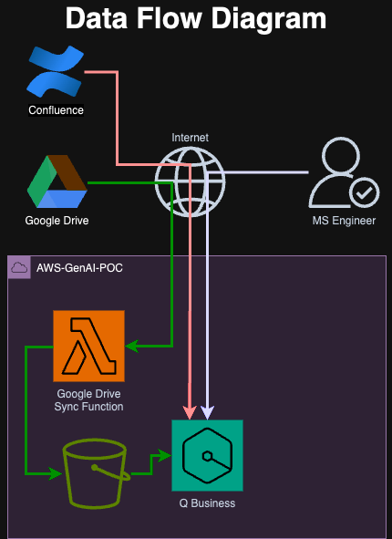Image resolution: width=392 pixels, height=539 pixels.
Task: Select the Data Flow Diagram title text
Action: (x=196, y=18)
